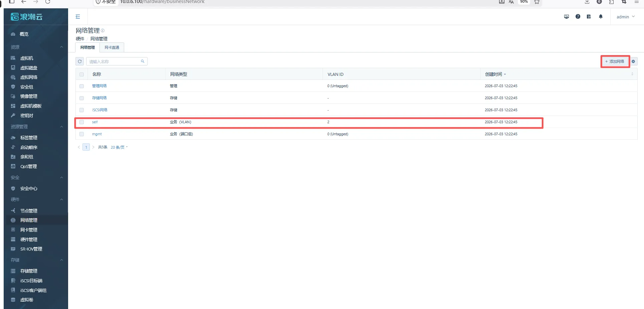This screenshot has width=644, height=309.
Task: Go to 镜像管理 in sidebar
Action: pos(29,96)
